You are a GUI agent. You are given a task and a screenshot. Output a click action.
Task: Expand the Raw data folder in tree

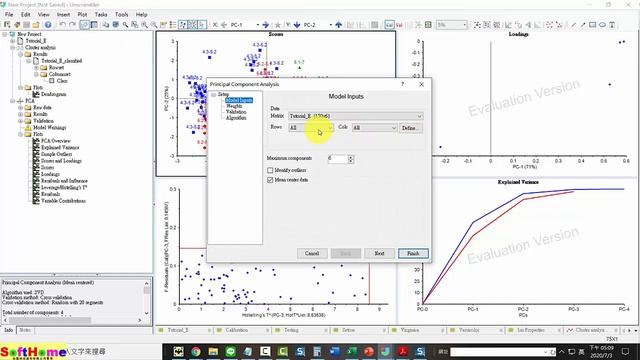(20, 107)
